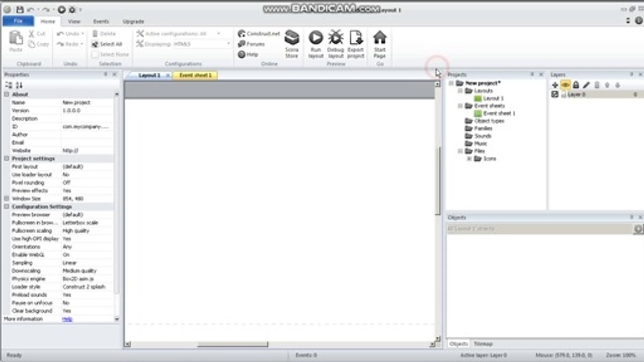Switch to the Layout 1 editor tab
644x362 pixels.
click(x=149, y=75)
